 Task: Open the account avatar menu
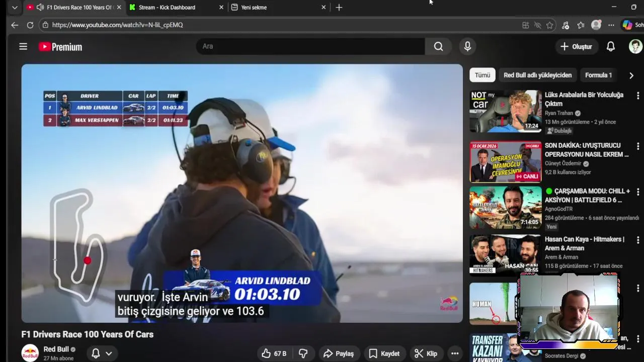pyautogui.click(x=635, y=46)
